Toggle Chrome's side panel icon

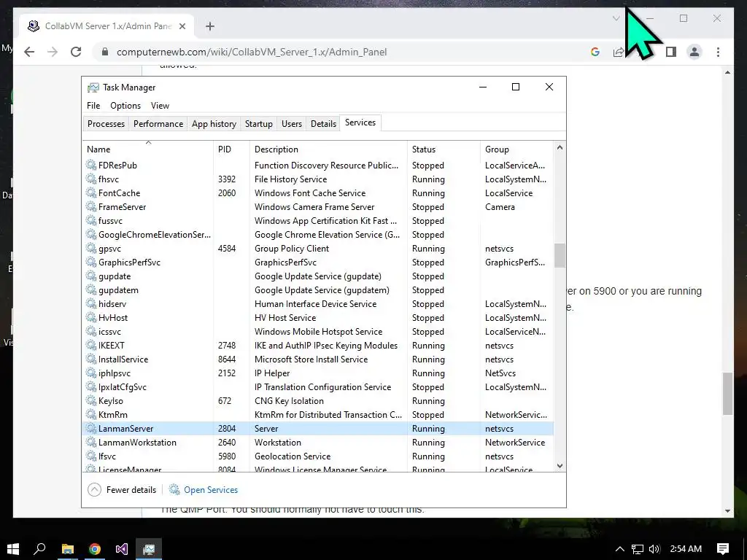671,52
